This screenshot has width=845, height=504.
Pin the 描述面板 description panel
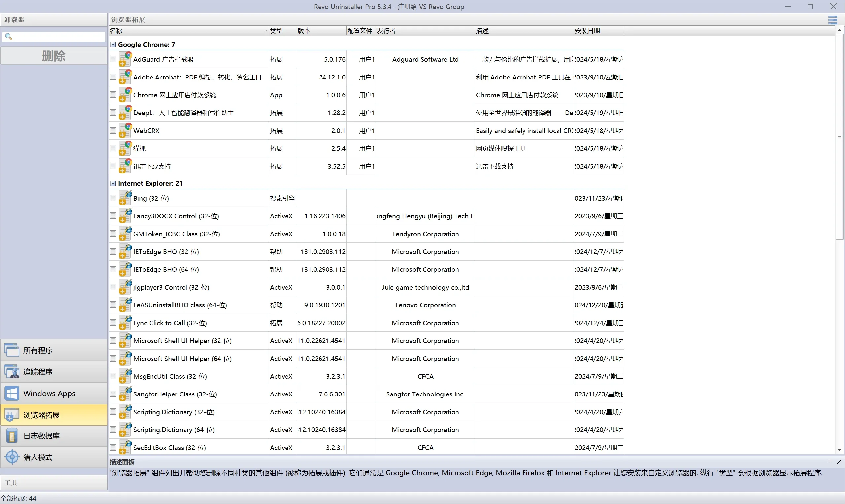pos(829,461)
